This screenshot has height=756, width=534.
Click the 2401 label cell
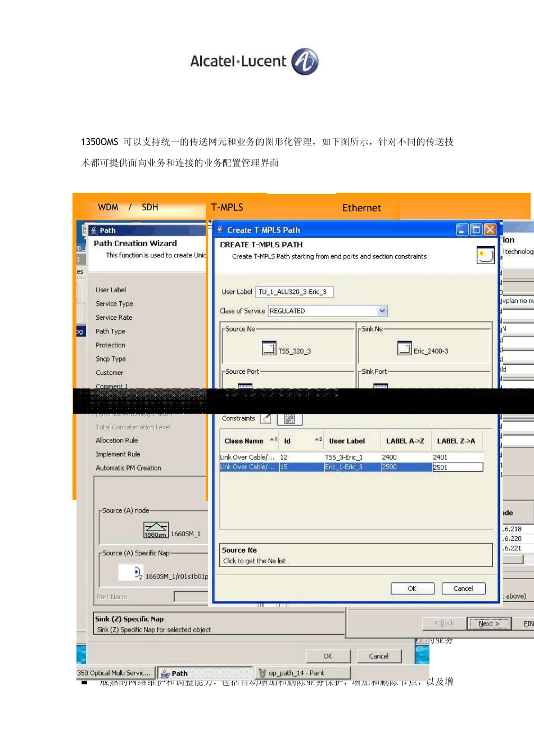(457, 458)
